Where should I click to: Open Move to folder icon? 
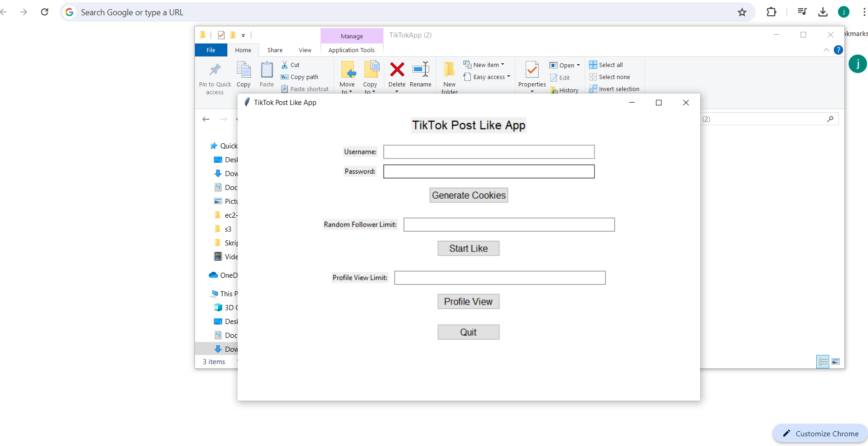[347, 69]
